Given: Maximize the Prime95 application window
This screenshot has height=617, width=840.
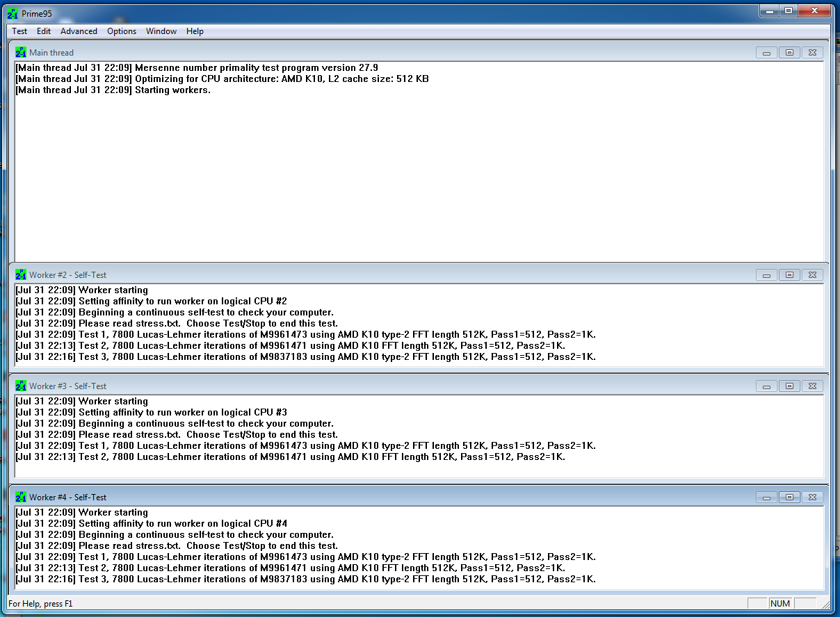Looking at the screenshot, I should [x=788, y=10].
